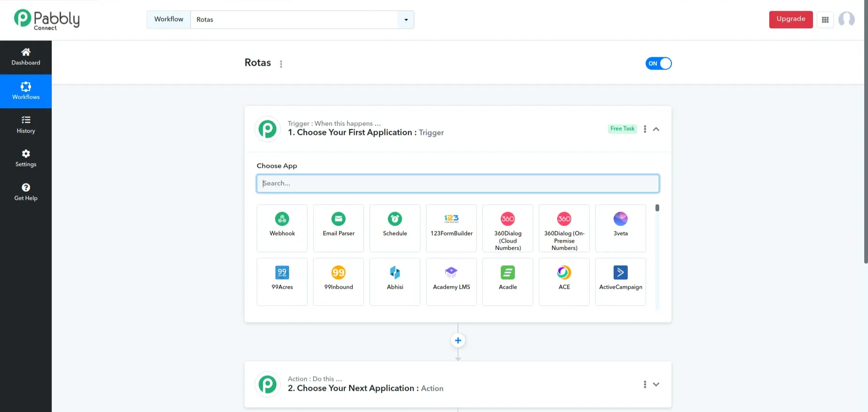Screen dimensions: 868x412
Task: Choose the Schedule app
Action: pyautogui.click(x=395, y=228)
